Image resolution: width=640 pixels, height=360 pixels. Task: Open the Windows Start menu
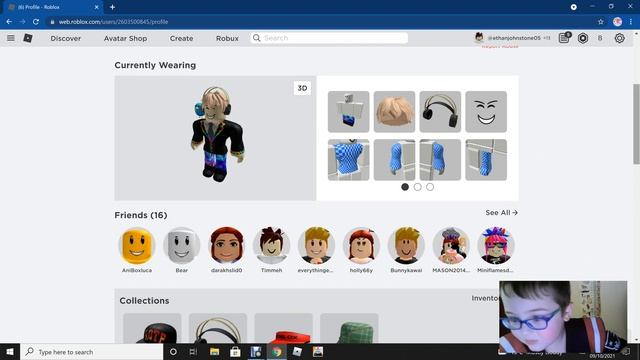tap(10, 351)
